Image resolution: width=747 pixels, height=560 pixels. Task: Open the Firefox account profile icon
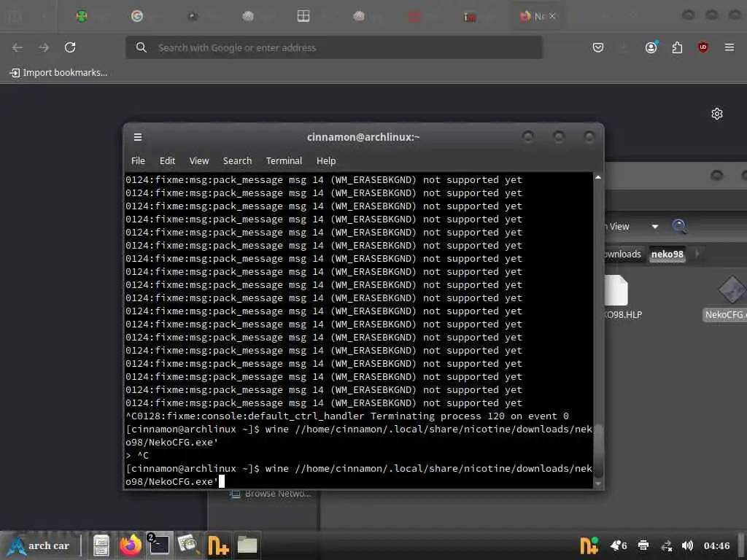(651, 47)
